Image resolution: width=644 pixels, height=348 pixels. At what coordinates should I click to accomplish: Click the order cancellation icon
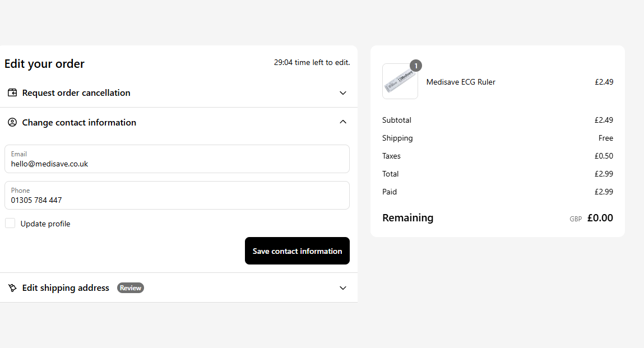pyautogui.click(x=12, y=93)
